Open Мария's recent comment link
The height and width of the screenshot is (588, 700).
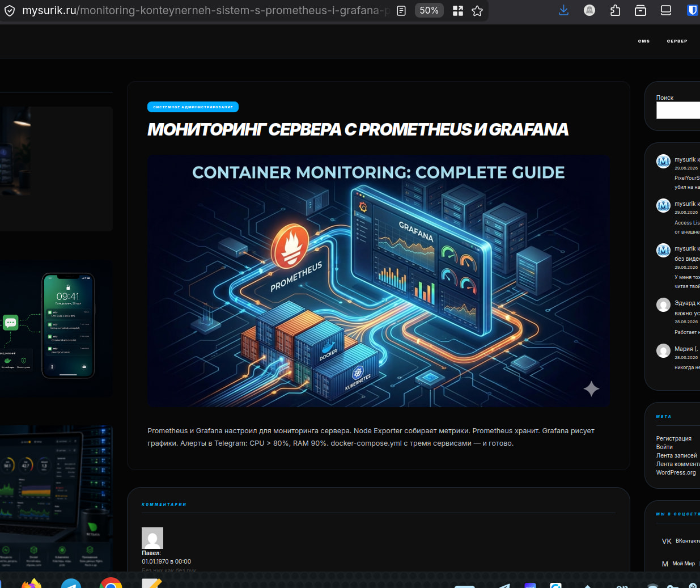pos(687,349)
